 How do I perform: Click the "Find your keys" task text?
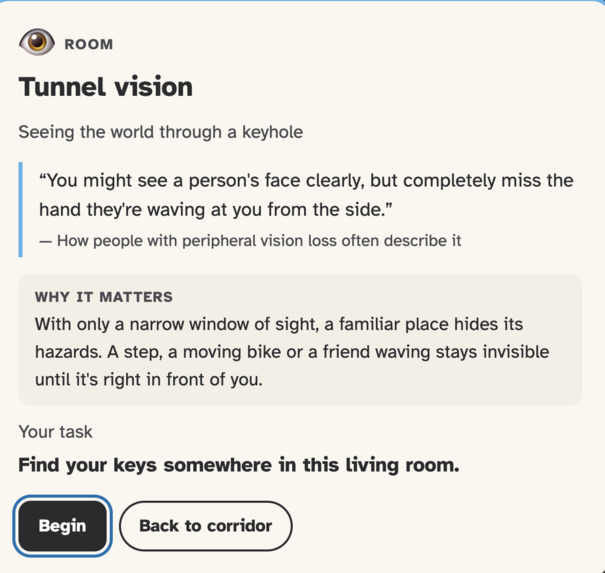point(239,465)
